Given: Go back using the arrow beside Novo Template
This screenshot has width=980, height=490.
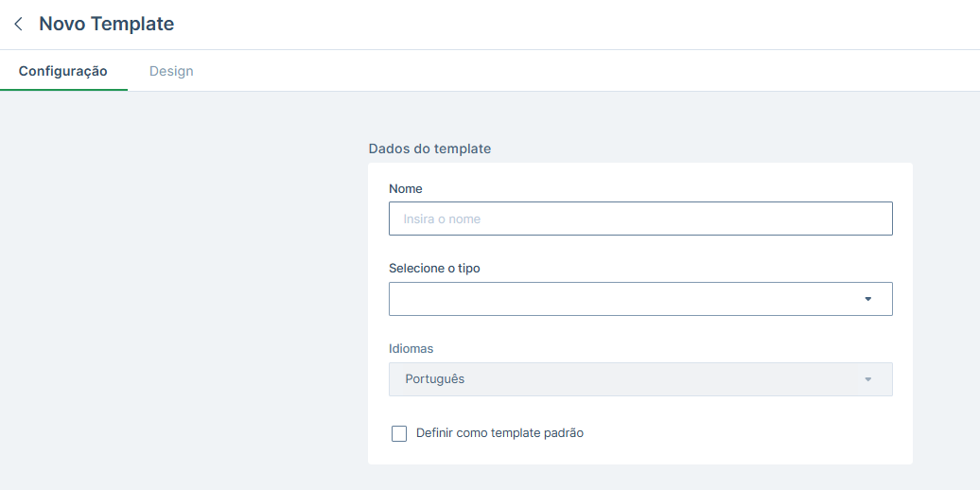Looking at the screenshot, I should pyautogui.click(x=18, y=24).
